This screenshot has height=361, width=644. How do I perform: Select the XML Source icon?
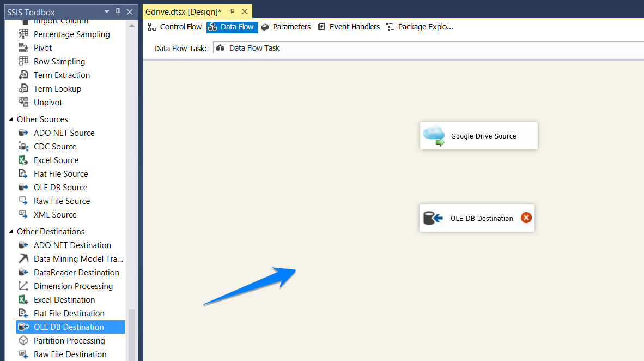pos(23,214)
